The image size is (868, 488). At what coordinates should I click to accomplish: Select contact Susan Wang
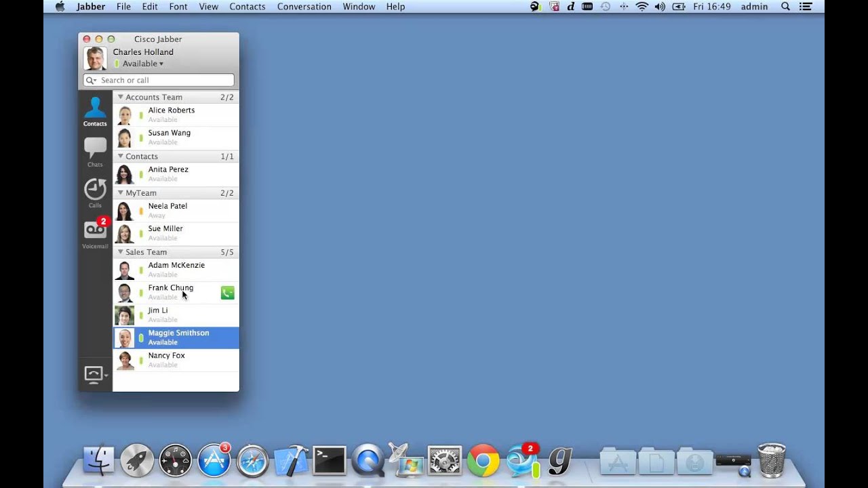[x=176, y=138]
